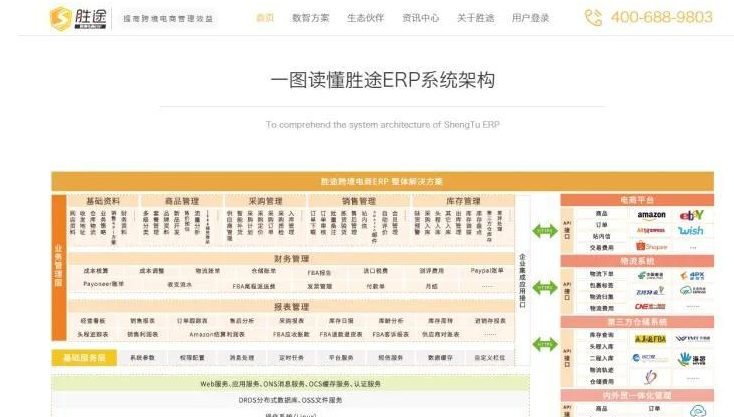Click the English subtitle about ShengTu ERP
This screenshot has width=734, height=417.
(382, 124)
